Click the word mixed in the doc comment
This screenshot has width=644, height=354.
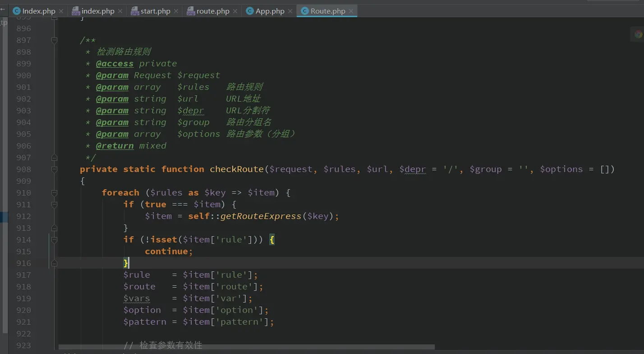click(153, 146)
